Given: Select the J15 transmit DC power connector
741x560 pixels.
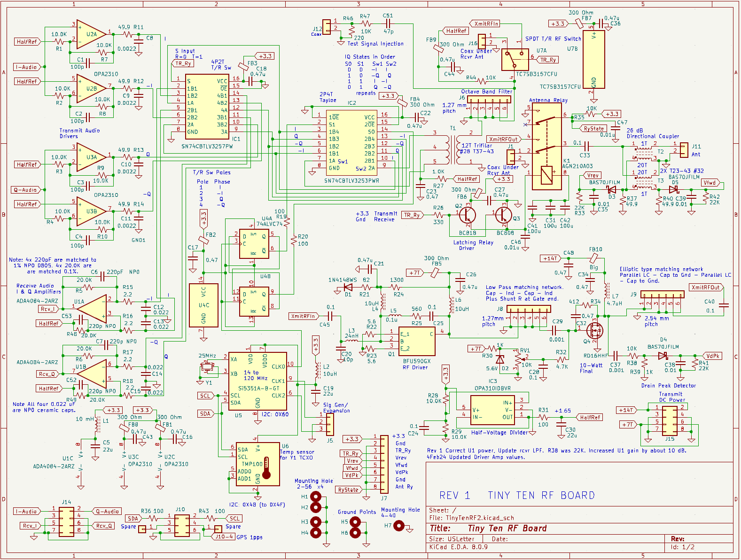Looking at the screenshot, I should [670, 421].
